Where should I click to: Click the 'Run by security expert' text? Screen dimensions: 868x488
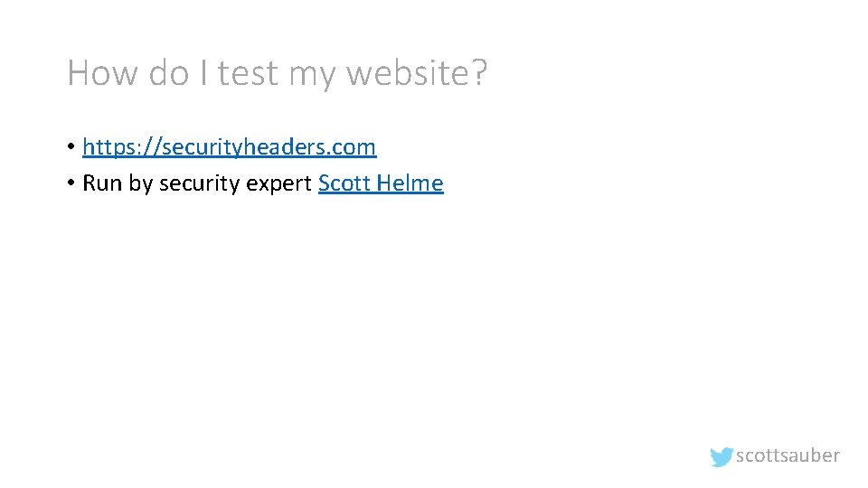198,183
